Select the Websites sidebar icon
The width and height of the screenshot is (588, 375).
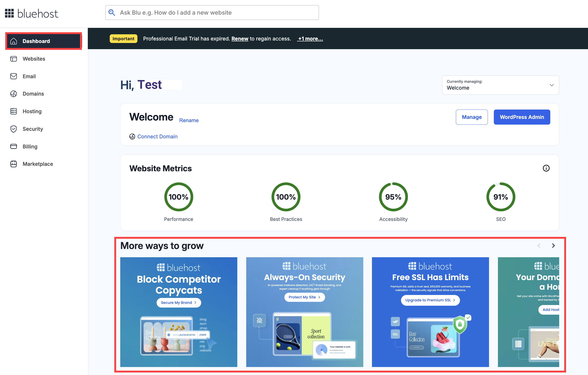click(x=14, y=59)
